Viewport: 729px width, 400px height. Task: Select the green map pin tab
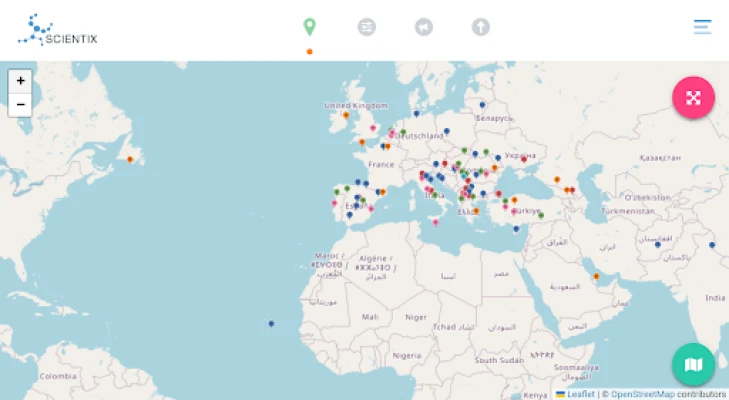click(x=310, y=27)
